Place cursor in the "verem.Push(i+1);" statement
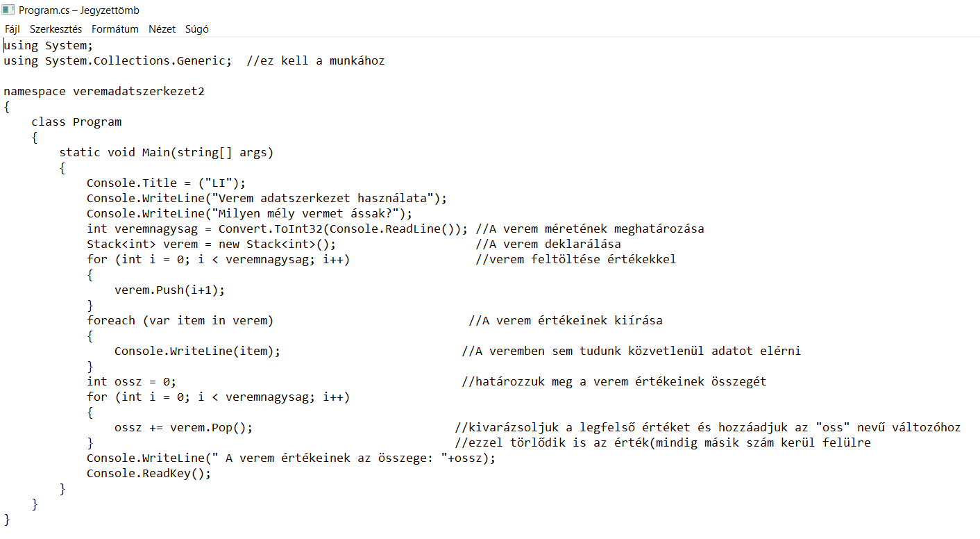This screenshot has height=539, width=980. tap(170, 290)
